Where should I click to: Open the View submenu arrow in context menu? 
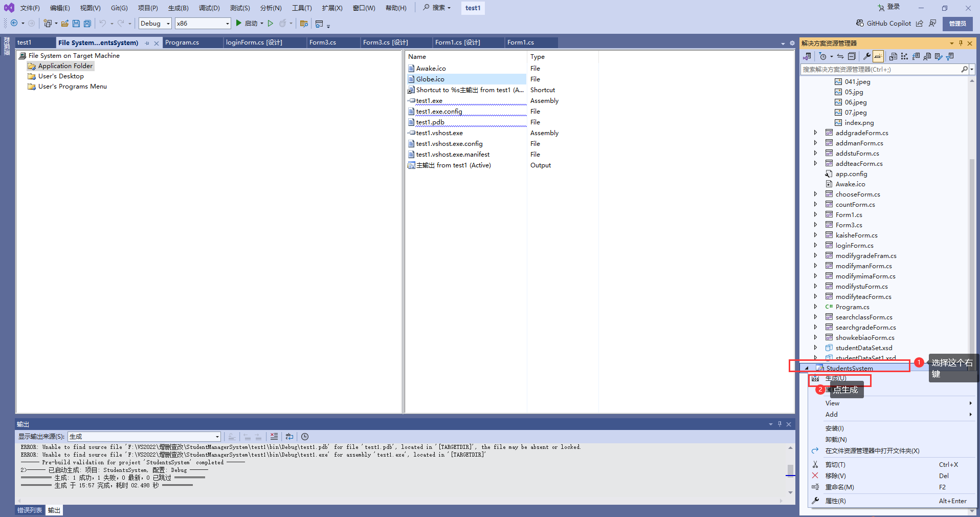(970, 403)
